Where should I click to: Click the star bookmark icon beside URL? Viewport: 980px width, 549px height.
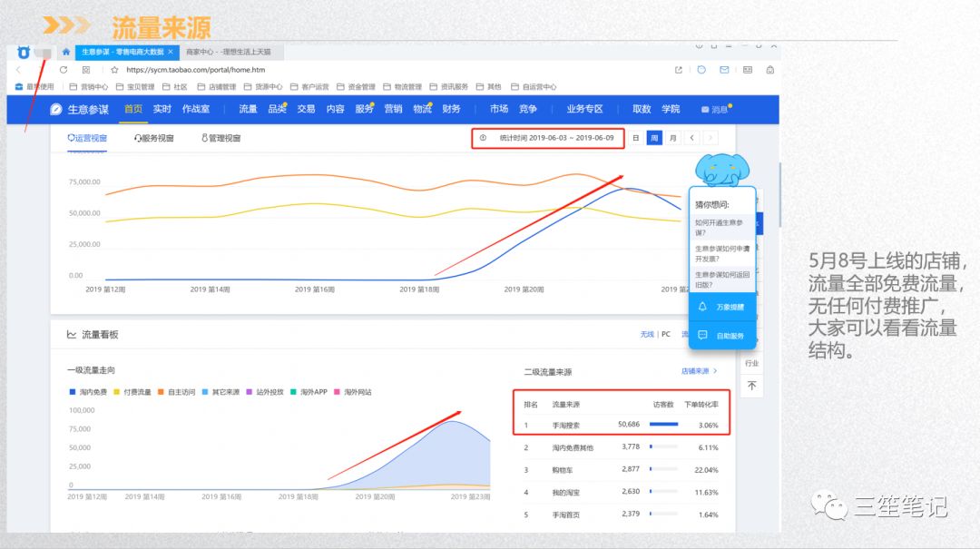[x=114, y=69]
